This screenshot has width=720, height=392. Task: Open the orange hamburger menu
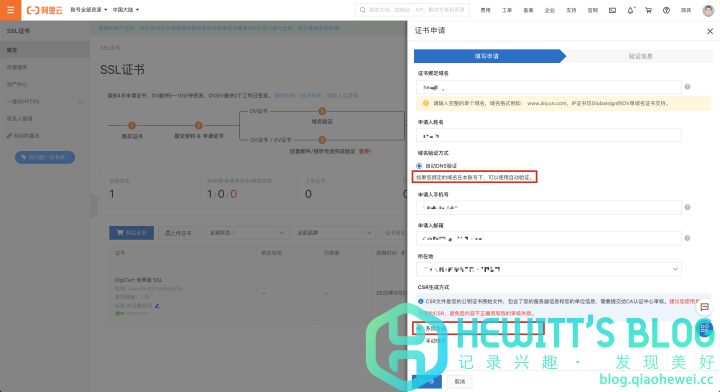tap(10, 10)
